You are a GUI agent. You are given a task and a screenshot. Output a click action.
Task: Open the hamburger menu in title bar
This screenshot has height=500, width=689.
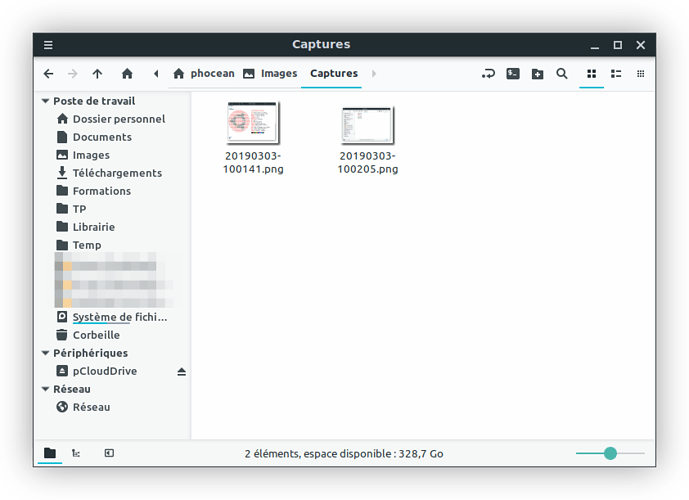tap(48, 45)
